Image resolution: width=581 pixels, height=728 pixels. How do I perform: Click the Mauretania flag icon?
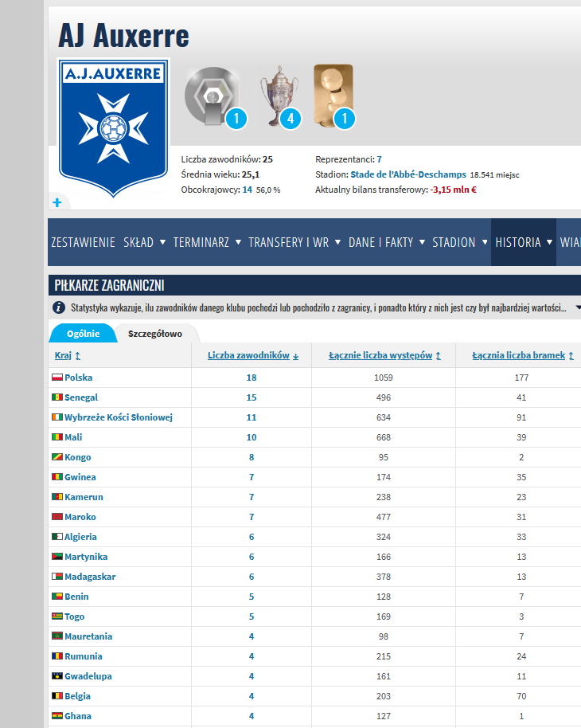click(57, 636)
